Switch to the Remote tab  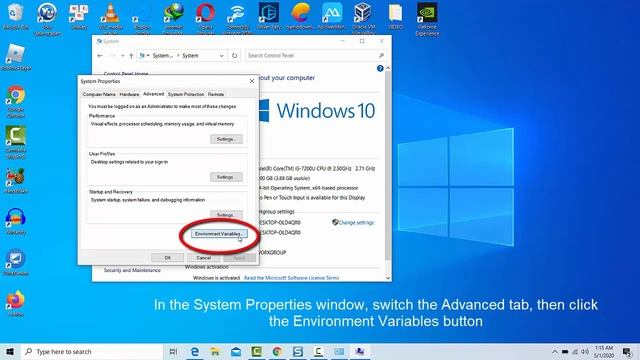[216, 94]
